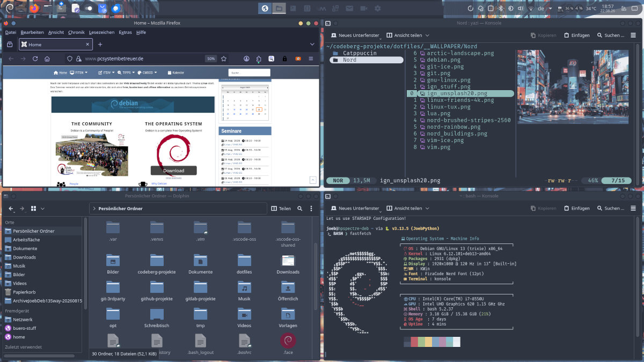Click Neues Unterfenster in yazi Konsole

point(355,35)
